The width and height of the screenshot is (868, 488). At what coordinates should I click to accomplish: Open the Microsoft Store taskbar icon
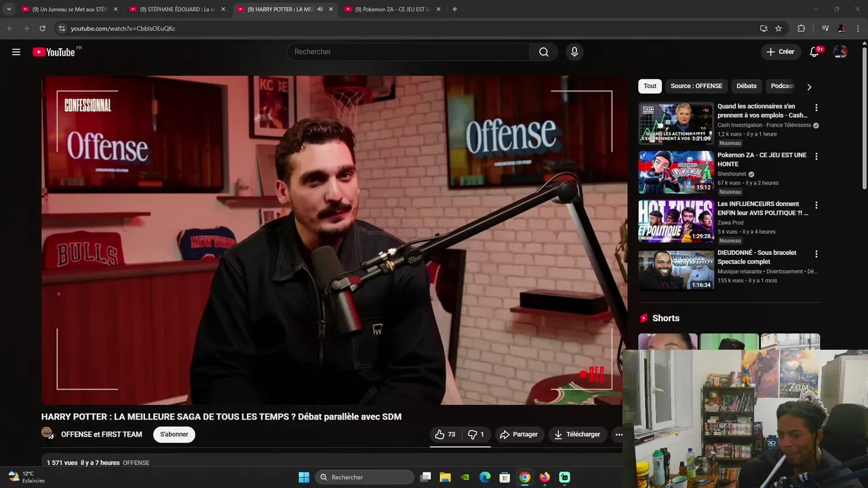(x=505, y=477)
